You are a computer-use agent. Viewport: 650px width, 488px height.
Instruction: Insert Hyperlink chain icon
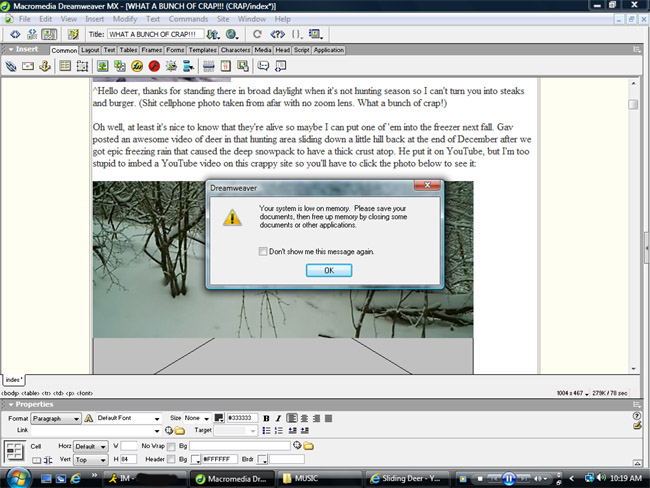point(11,66)
